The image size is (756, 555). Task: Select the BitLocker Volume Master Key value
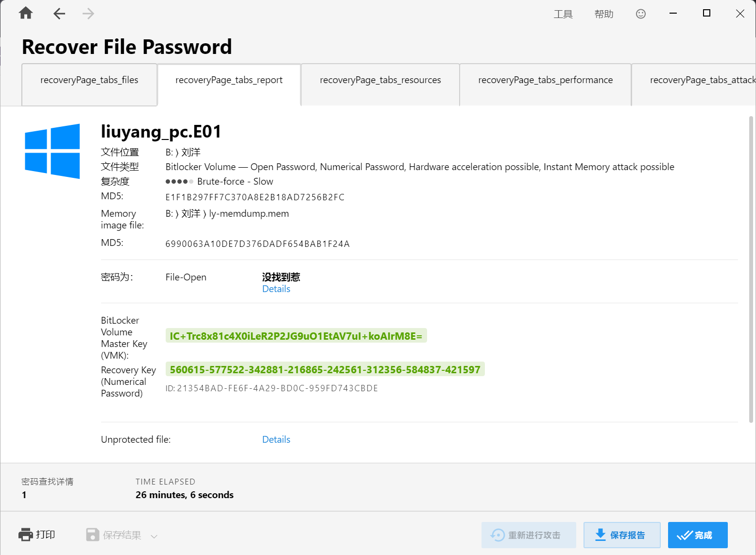(x=296, y=336)
